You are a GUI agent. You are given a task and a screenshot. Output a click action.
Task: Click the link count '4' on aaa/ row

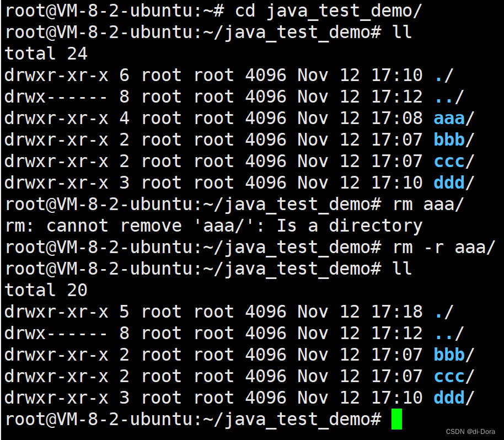click(125, 118)
